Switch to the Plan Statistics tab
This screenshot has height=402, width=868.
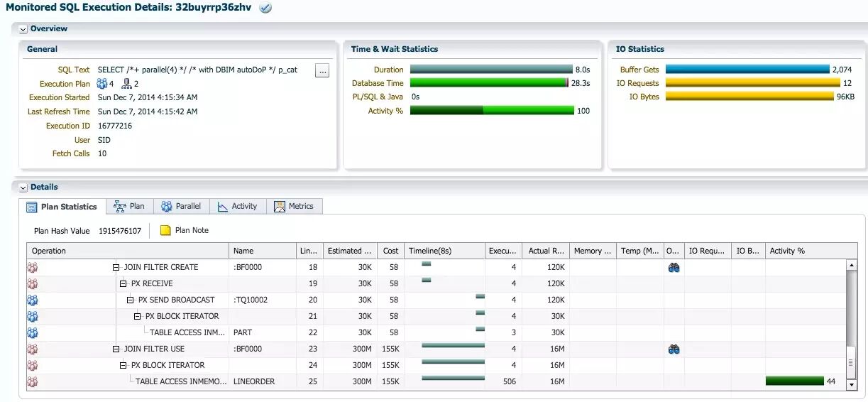(x=62, y=207)
